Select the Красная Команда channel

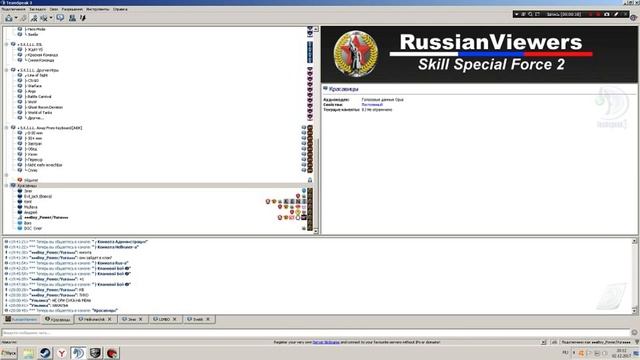(x=42, y=55)
